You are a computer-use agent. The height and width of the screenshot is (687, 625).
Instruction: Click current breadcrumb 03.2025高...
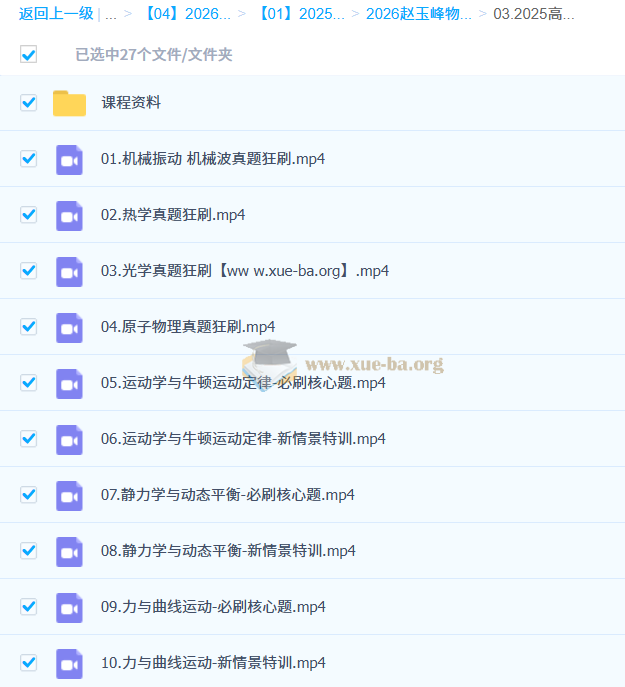(533, 14)
